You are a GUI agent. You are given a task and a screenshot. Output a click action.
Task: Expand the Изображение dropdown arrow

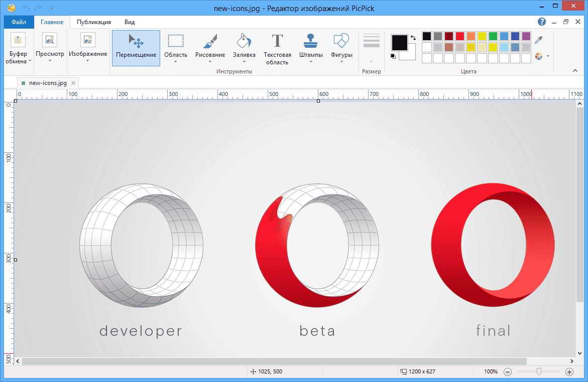pyautogui.click(x=88, y=61)
